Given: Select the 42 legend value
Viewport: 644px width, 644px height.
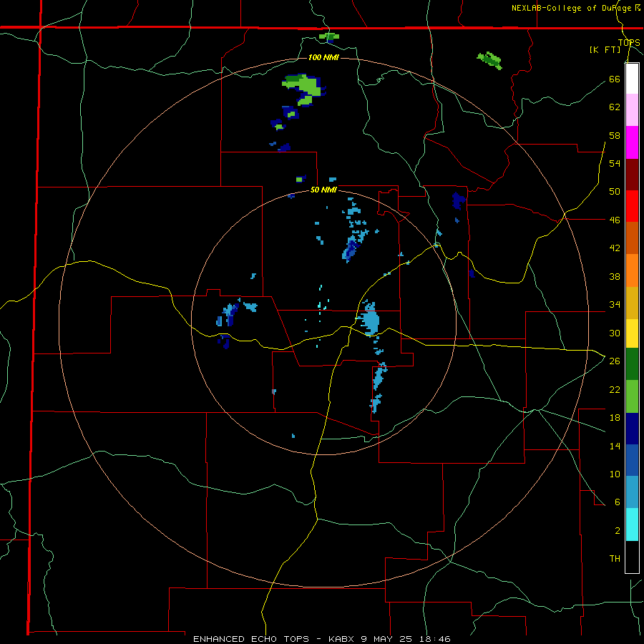Looking at the screenshot, I should coord(615,248).
